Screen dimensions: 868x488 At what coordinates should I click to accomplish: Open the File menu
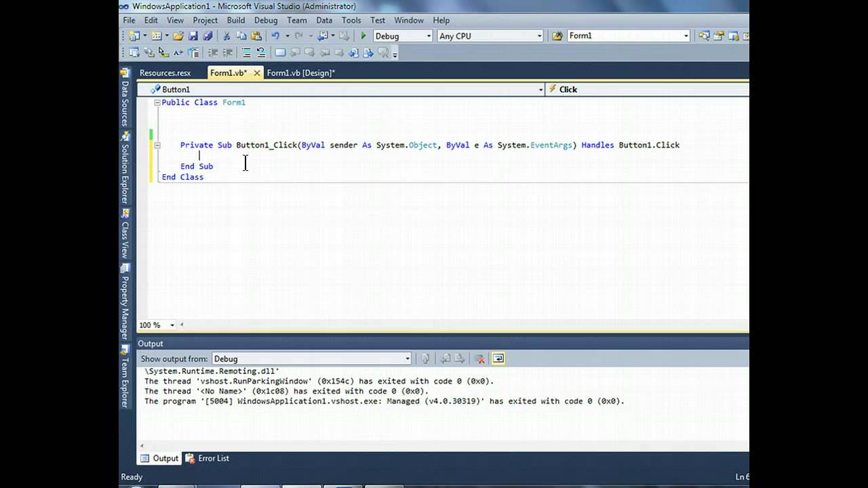129,20
